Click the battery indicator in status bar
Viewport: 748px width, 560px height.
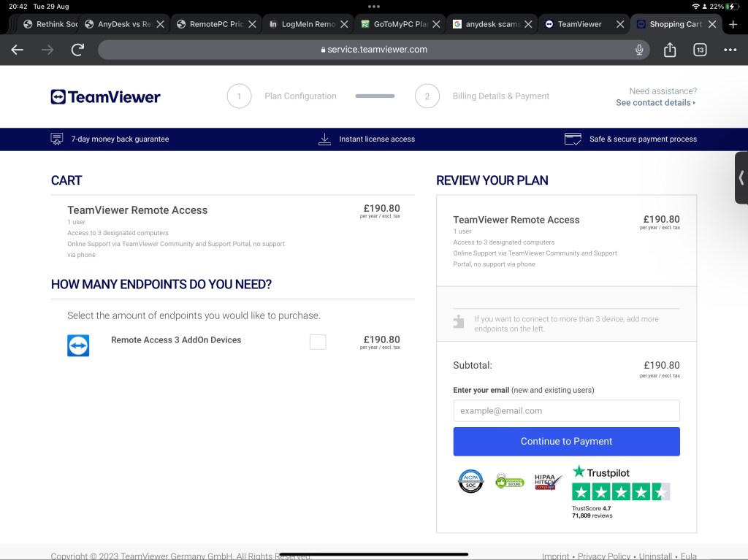point(731,7)
